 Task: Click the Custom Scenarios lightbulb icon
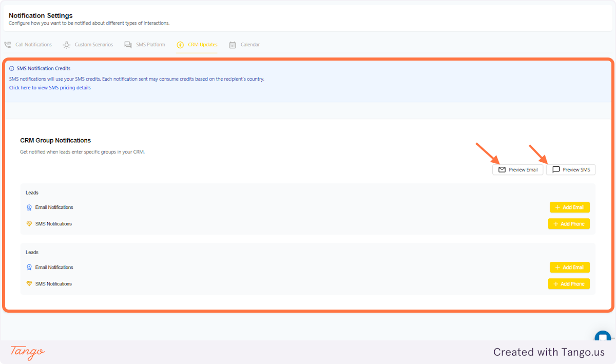[x=66, y=45]
